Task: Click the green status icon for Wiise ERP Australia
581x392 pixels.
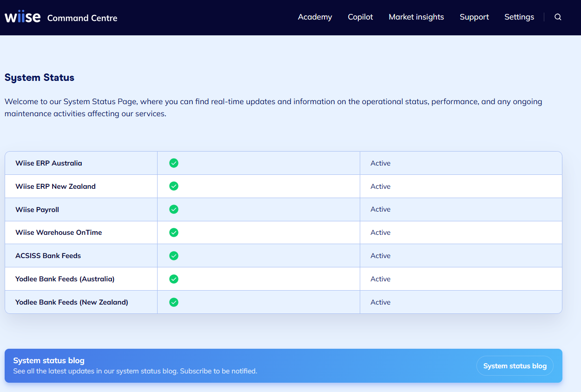Action: point(173,163)
